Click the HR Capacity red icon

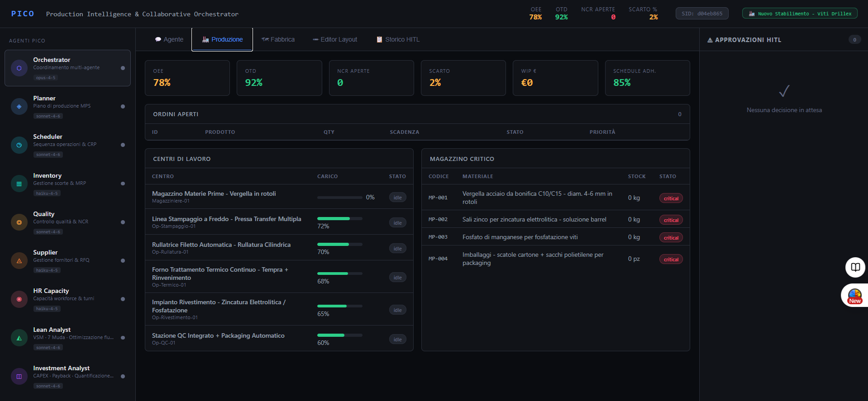pos(19,299)
